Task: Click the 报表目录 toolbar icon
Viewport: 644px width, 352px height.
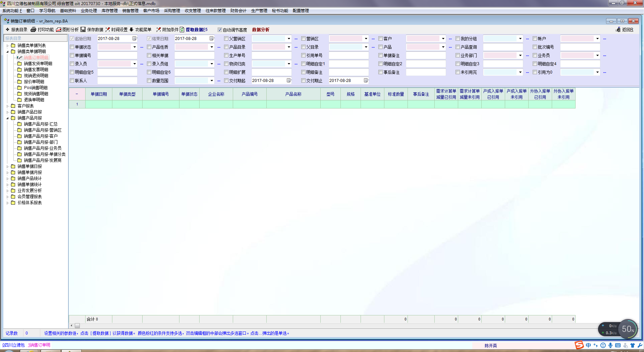Action: pyautogui.click(x=7, y=30)
